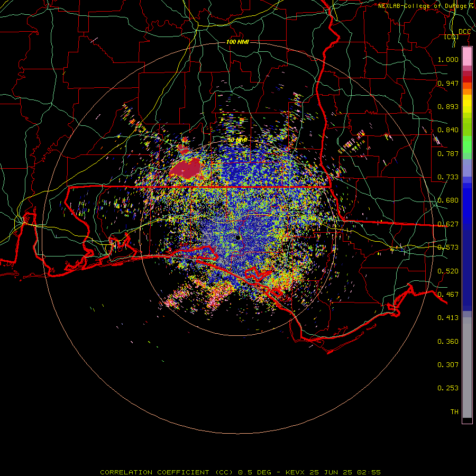Image resolution: width=476 pixels, height=476 pixels.
Task: Select the light pink segment atop the color bar
Action: pyautogui.click(x=467, y=57)
